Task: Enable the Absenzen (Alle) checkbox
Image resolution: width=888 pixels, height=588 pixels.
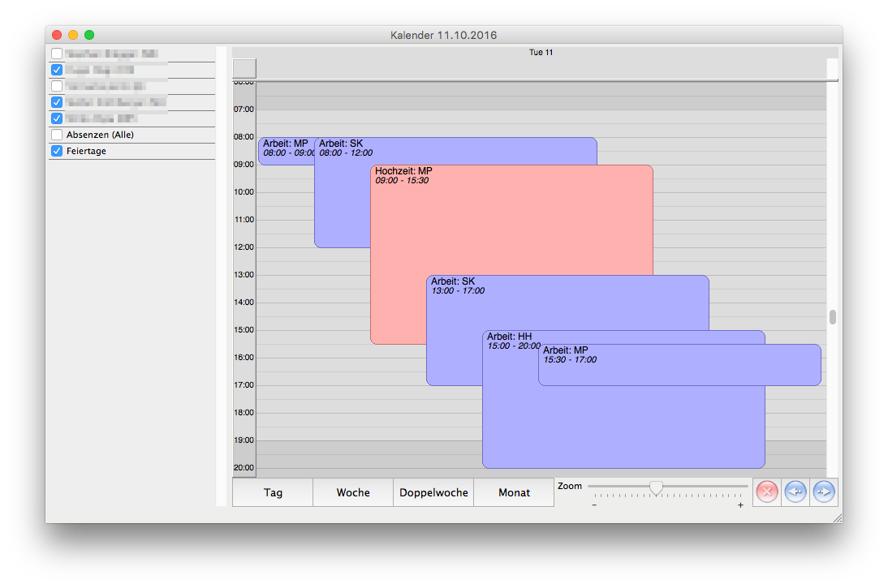Action: (x=57, y=135)
